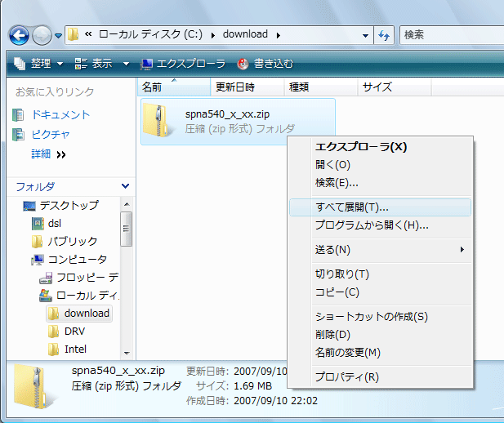Open the ピクチャ favorite link

pyautogui.click(x=51, y=135)
